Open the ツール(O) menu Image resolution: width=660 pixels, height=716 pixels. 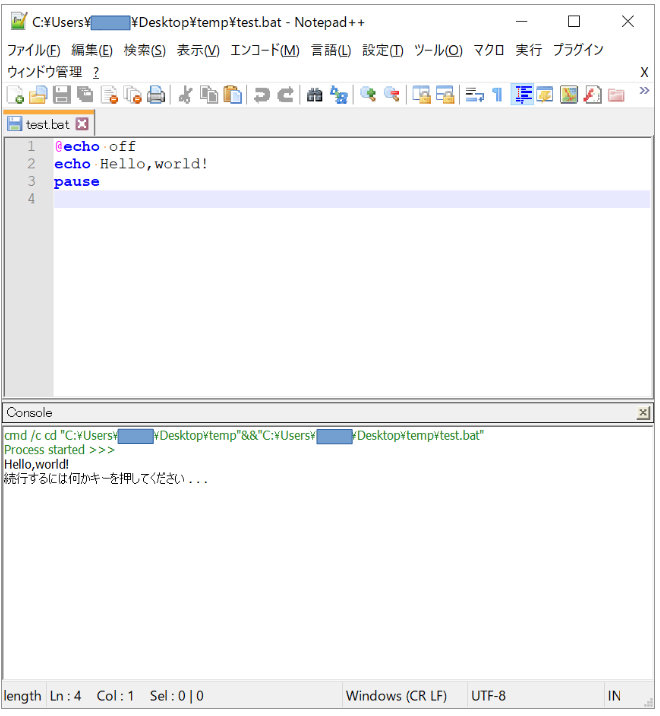tap(438, 50)
